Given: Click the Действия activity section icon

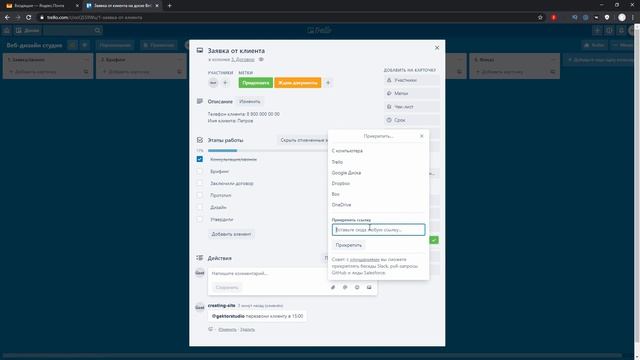Looking at the screenshot, I should coord(200,258).
